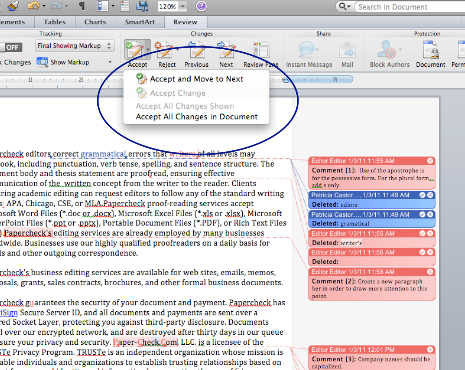This screenshot has width=465, height=370.
Task: Click the Search in Document field
Action: coord(409,7)
